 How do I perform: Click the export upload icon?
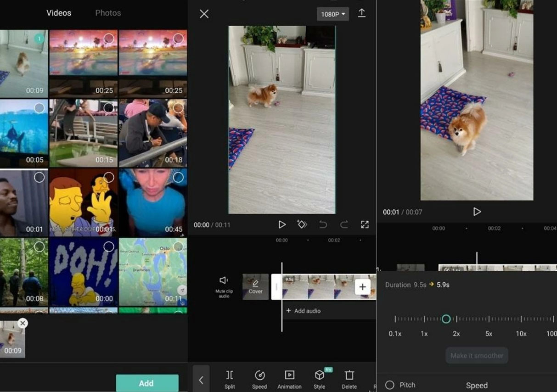click(362, 13)
